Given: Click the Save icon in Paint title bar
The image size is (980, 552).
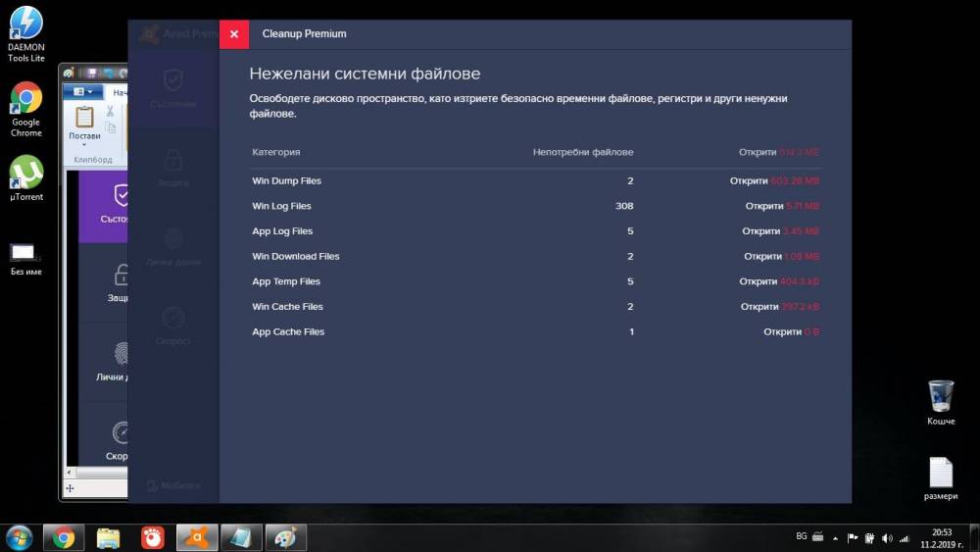Looking at the screenshot, I should 92,74.
